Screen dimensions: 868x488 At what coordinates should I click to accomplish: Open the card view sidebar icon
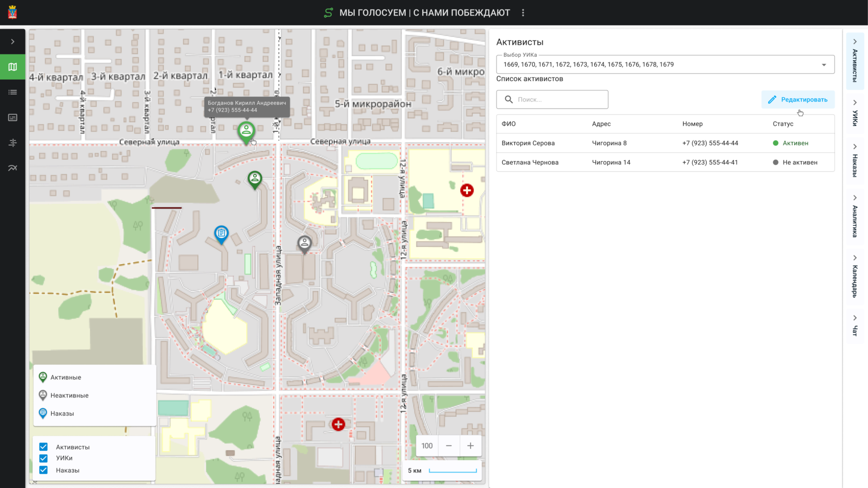click(12, 117)
